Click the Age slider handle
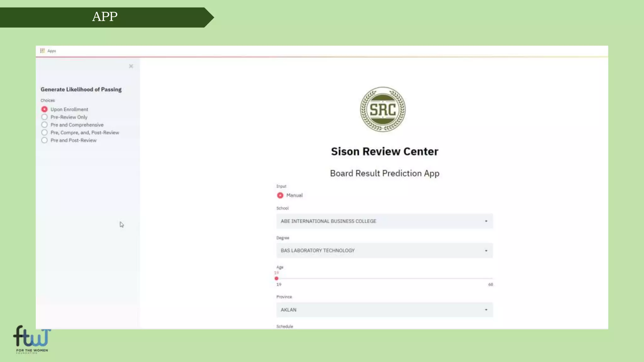The image size is (644, 362). pos(276,278)
